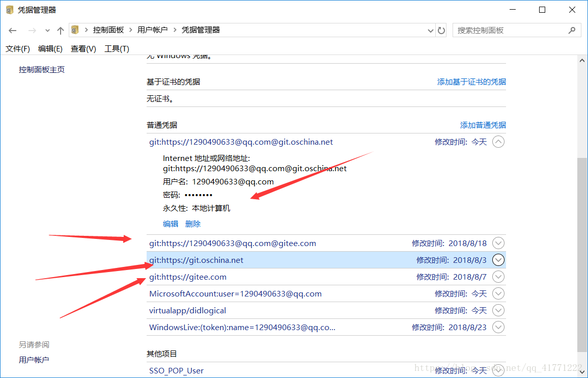Viewport: 588px width, 378px height.
Task: Click the scrollbar up arrow
Action: tap(581, 61)
